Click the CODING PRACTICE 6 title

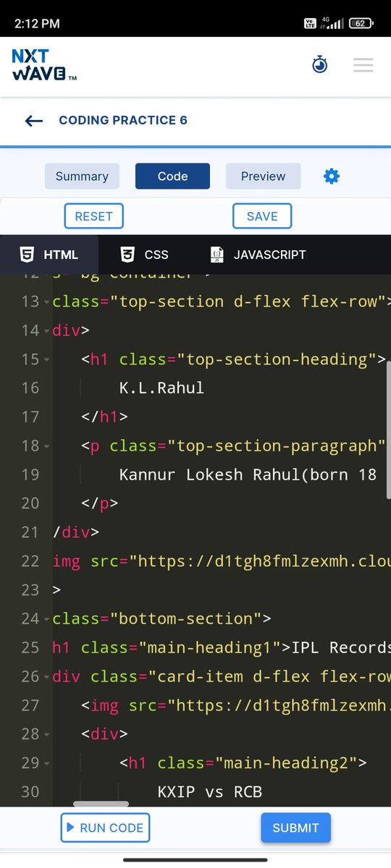pyautogui.click(x=123, y=120)
